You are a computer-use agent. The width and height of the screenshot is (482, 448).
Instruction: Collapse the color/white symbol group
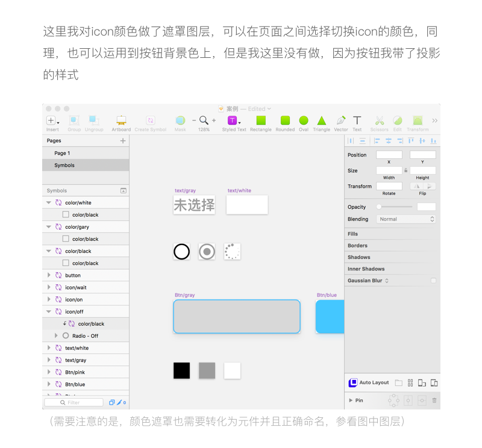pyautogui.click(x=49, y=203)
